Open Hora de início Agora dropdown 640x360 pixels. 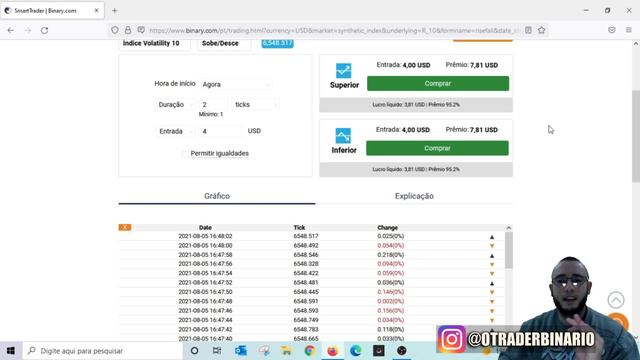click(236, 84)
